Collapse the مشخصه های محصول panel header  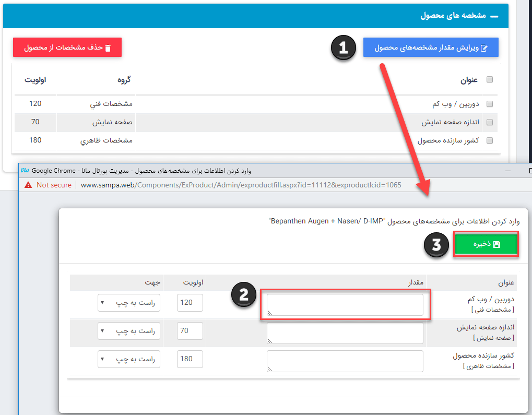pos(494,16)
